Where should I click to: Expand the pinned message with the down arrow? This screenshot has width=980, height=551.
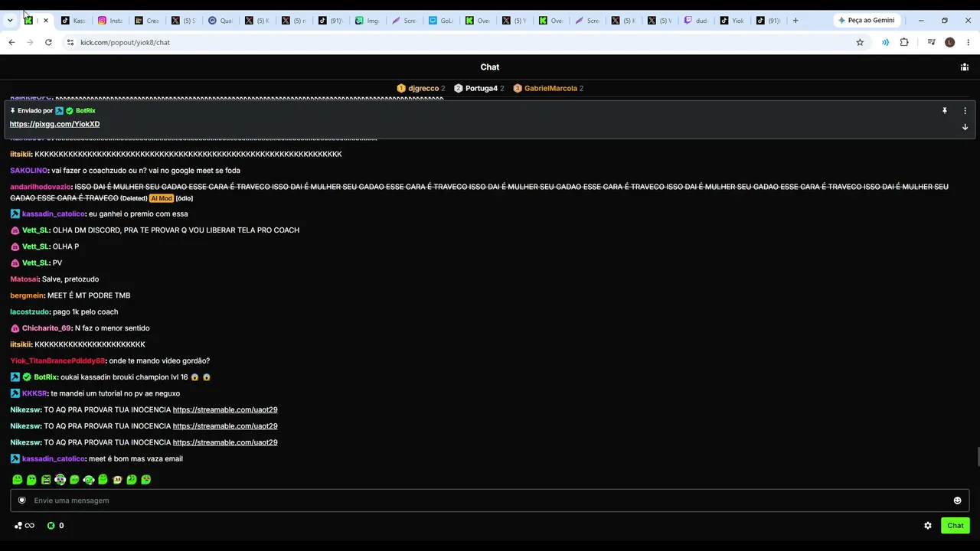pos(965,127)
